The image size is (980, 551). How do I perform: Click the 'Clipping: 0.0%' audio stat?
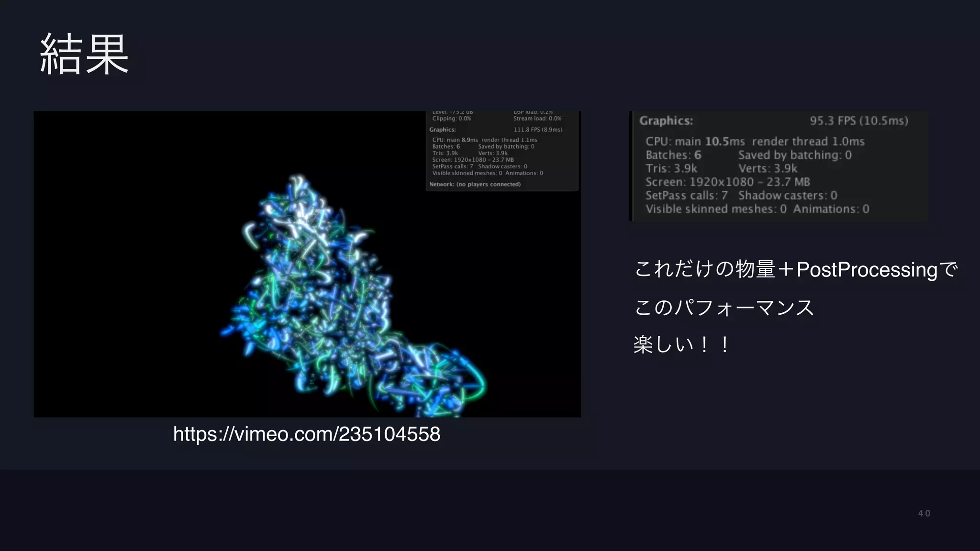pyautogui.click(x=451, y=119)
